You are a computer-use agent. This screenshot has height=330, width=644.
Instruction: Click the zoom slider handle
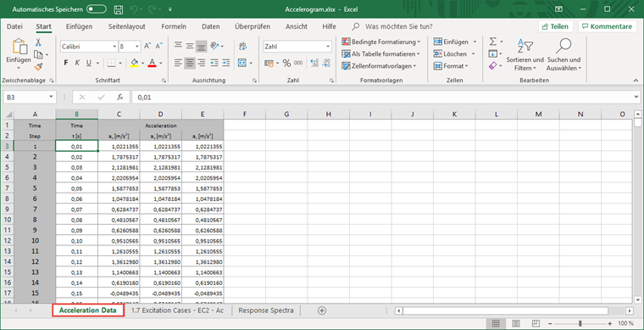[x=580, y=323]
